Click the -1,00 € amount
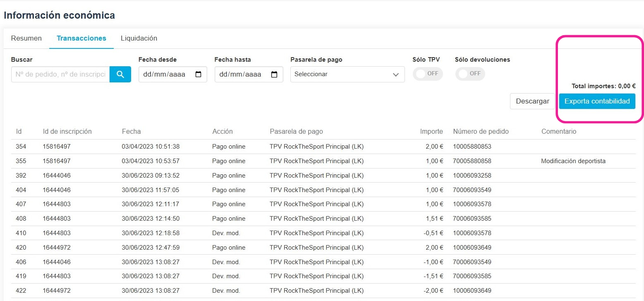Image resolution: width=644 pixels, height=301 pixels. (433, 262)
